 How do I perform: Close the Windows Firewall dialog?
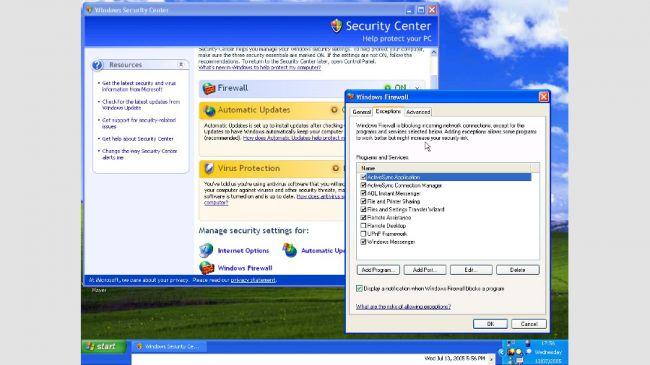pos(543,97)
